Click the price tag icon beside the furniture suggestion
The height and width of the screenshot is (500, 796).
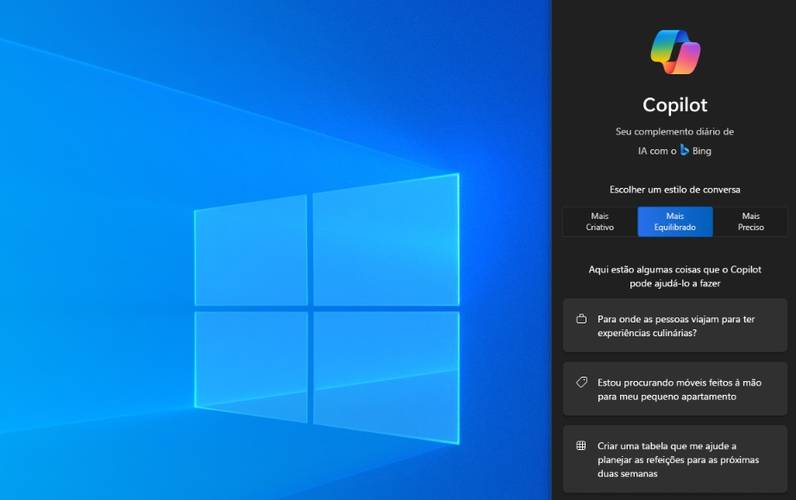(581, 382)
